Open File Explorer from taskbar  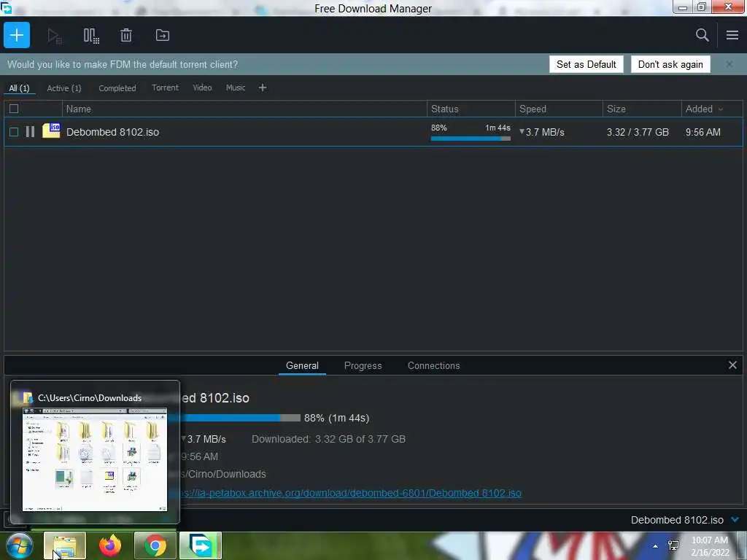click(65, 545)
